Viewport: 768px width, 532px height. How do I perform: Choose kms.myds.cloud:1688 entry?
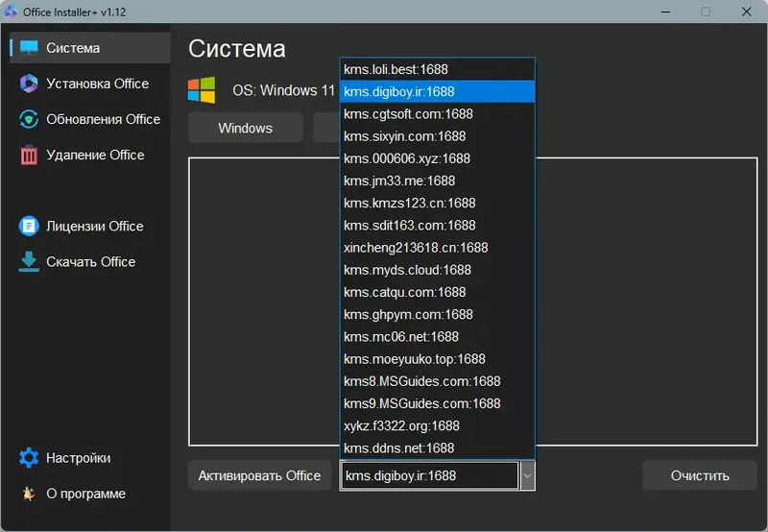point(438,270)
